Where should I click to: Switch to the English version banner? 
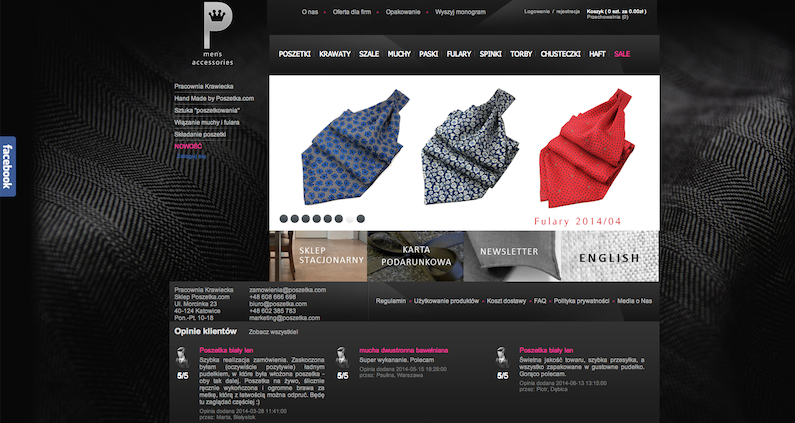point(610,256)
